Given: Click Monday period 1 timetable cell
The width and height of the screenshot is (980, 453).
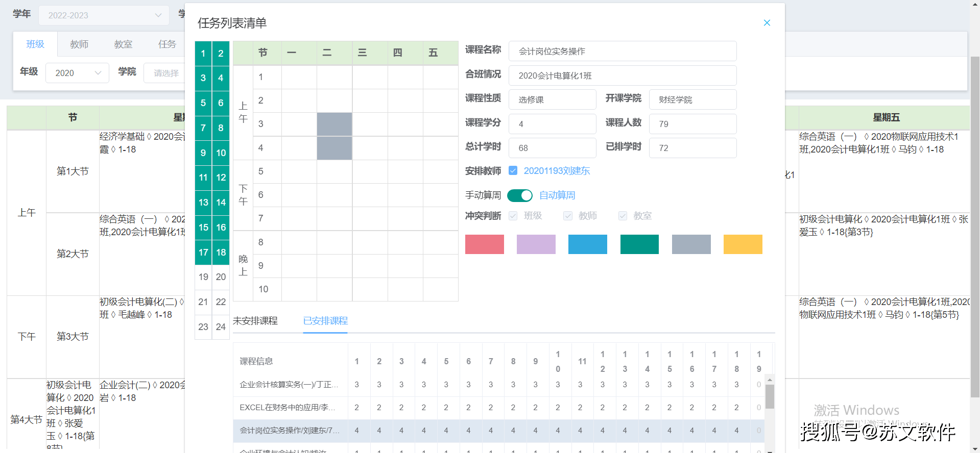Looking at the screenshot, I should [x=299, y=77].
